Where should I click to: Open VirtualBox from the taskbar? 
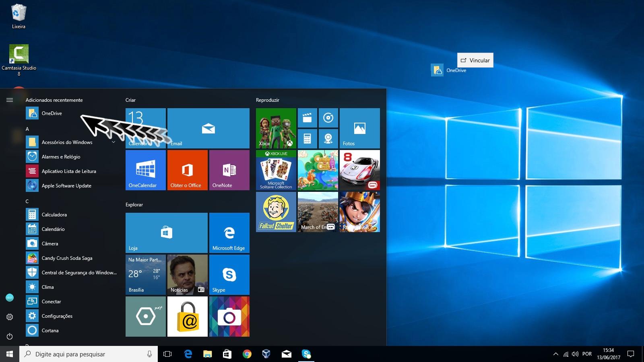click(x=266, y=354)
